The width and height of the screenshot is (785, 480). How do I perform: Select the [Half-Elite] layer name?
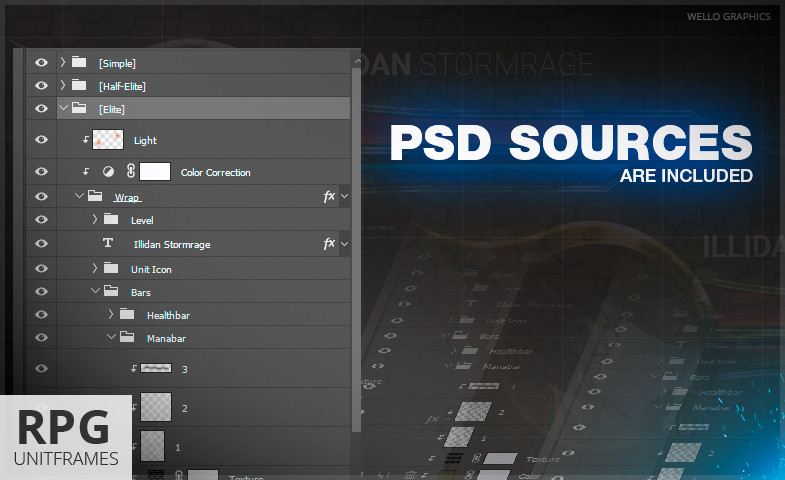pos(122,87)
